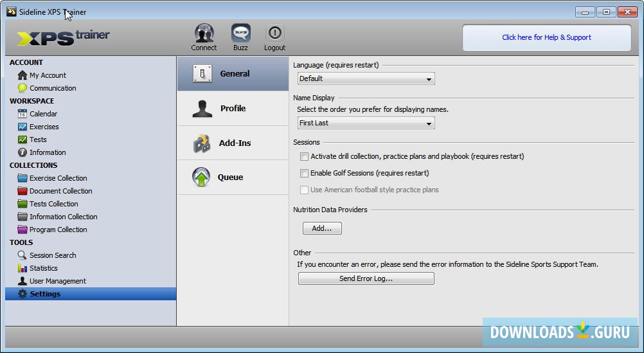Screen dimensions: 644x353
Task: Open the Exercise Collection entry
Action: pyautogui.click(x=58, y=178)
